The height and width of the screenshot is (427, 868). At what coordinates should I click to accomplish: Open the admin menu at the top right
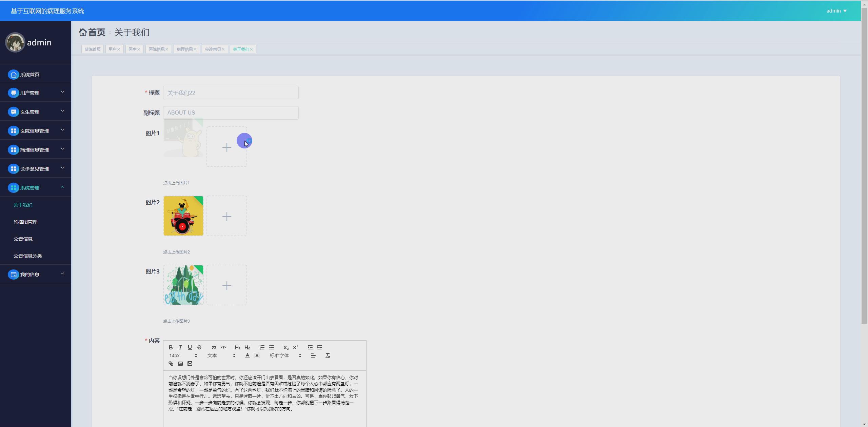tap(836, 11)
